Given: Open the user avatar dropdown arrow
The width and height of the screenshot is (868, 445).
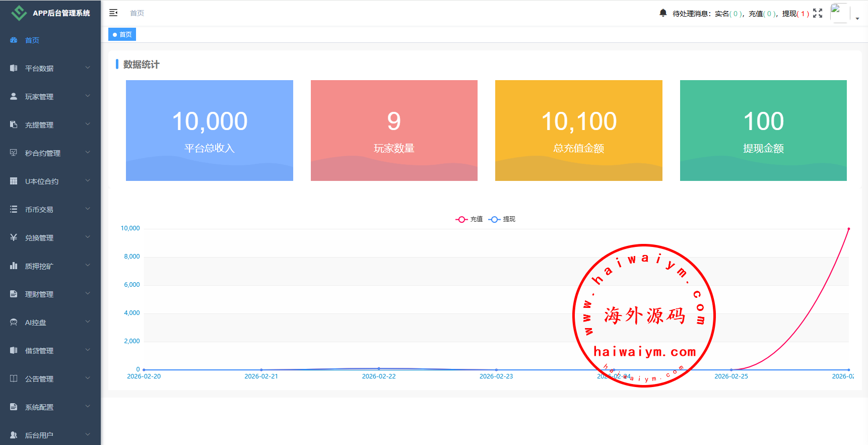Looking at the screenshot, I should coord(857,19).
